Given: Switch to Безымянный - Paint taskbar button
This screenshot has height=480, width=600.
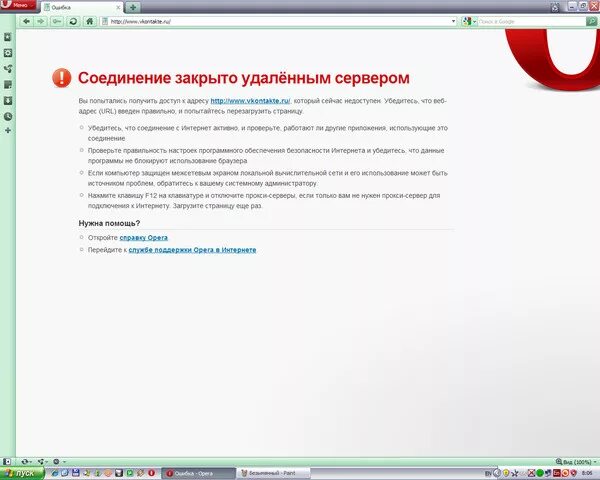Looking at the screenshot, I should click(x=272, y=473).
